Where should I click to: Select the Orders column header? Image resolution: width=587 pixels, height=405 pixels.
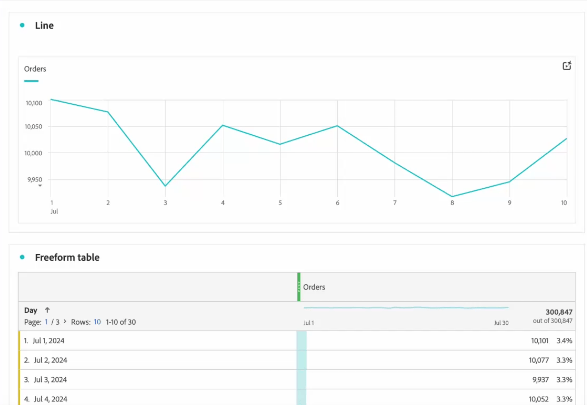(x=314, y=287)
